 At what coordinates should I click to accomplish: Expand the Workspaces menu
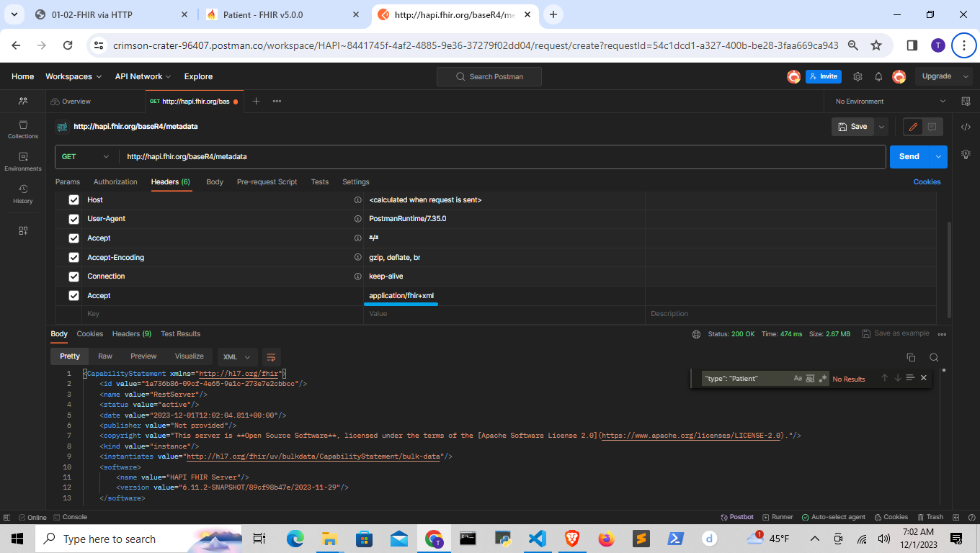(73, 76)
